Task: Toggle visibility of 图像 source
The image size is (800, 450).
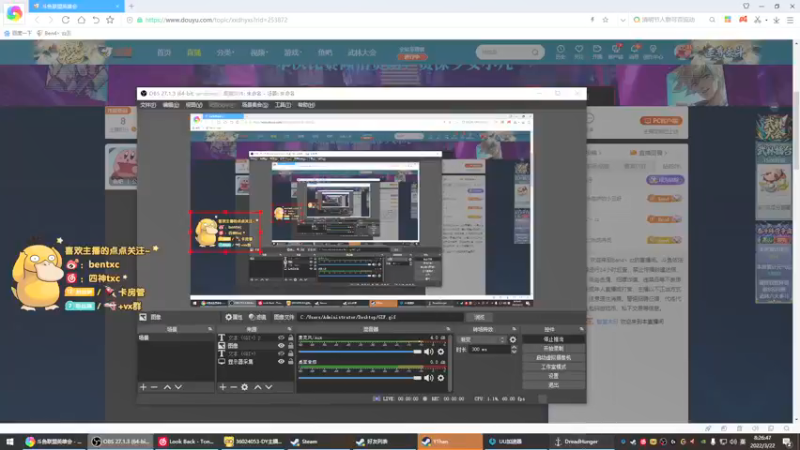Action: [x=281, y=346]
